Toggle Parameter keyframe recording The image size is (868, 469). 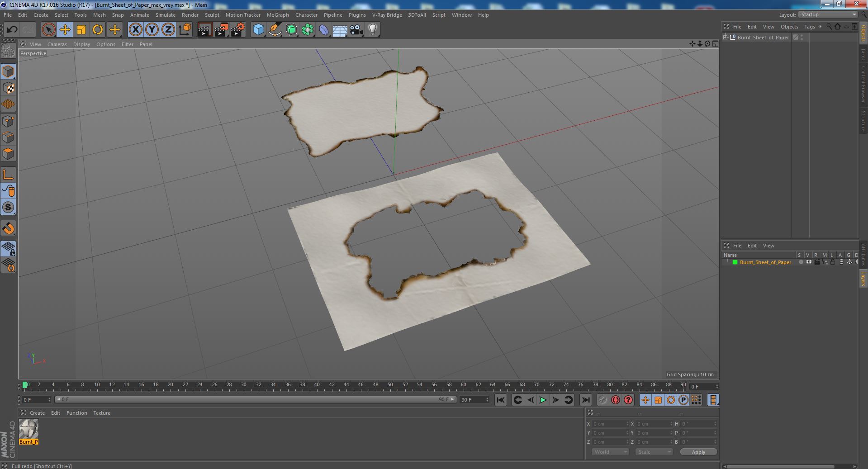pos(683,400)
